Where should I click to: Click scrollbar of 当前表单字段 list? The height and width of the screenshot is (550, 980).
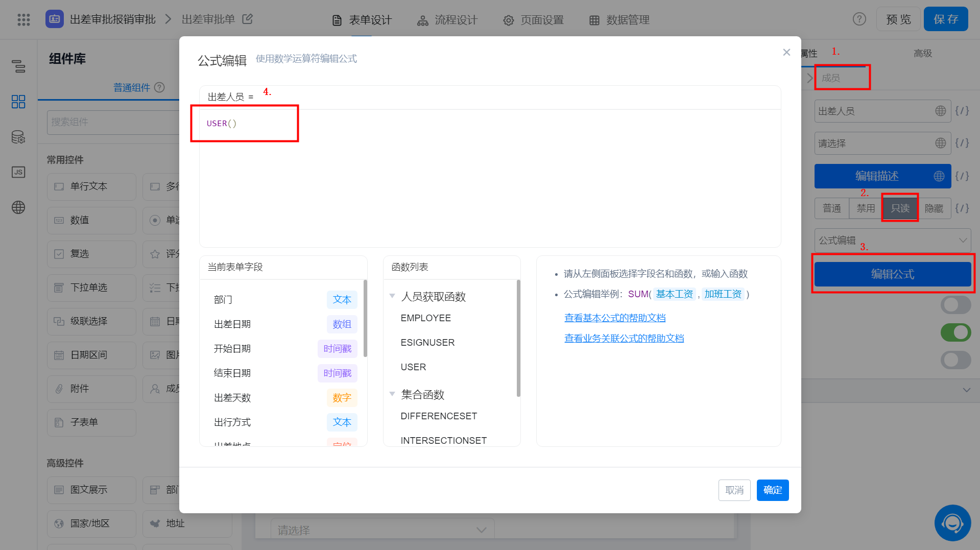365,318
